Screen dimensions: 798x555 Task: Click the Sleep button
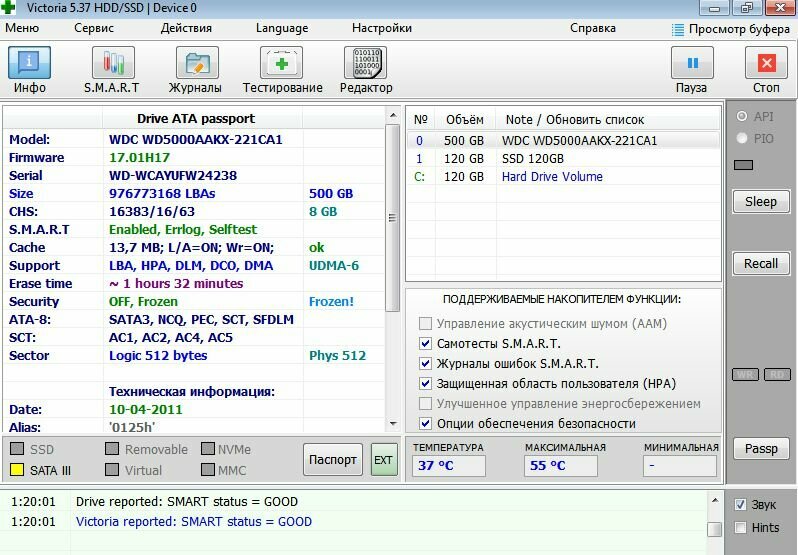click(x=761, y=201)
